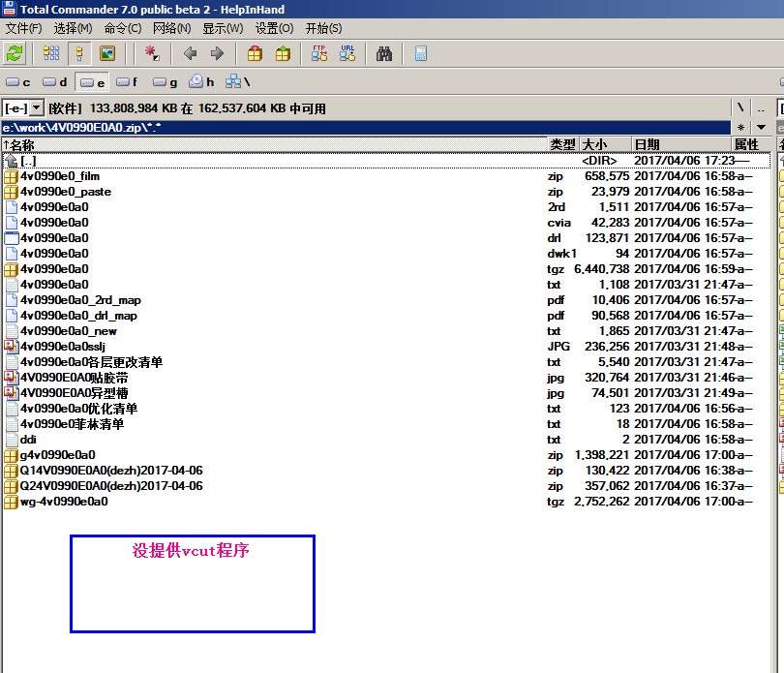Click the path bar e:\work\4V0990E0A0.zip
784x673 pixels.
pyautogui.click(x=366, y=128)
